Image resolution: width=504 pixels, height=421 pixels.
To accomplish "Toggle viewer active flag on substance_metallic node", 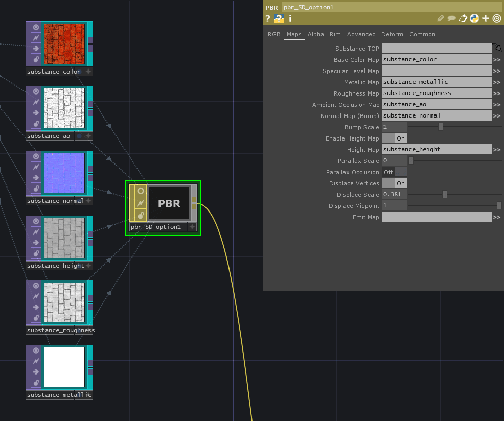I will coord(36,350).
